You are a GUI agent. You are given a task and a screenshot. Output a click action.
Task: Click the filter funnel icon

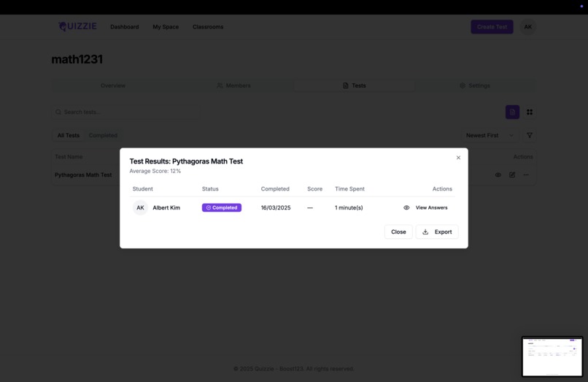coord(530,135)
